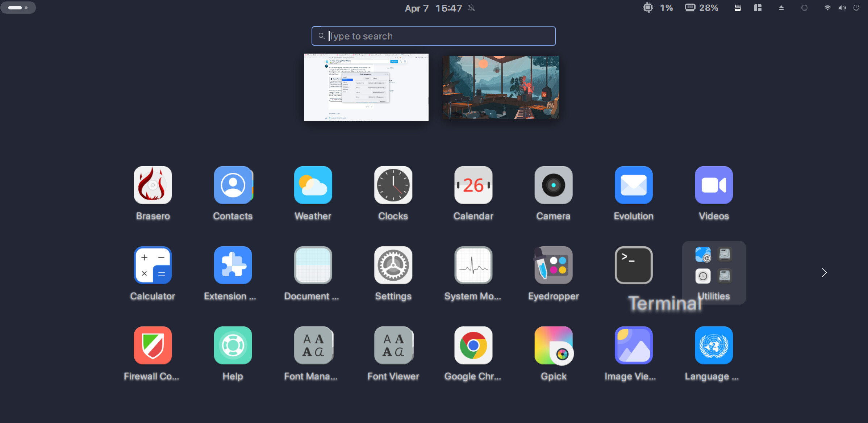Go to next page of apps
The width and height of the screenshot is (868, 423).
pyautogui.click(x=824, y=272)
